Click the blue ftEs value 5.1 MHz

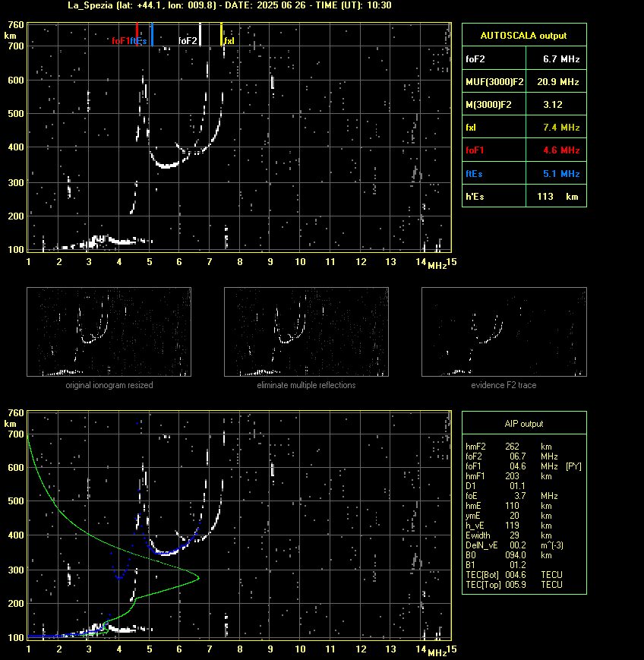[x=561, y=174]
